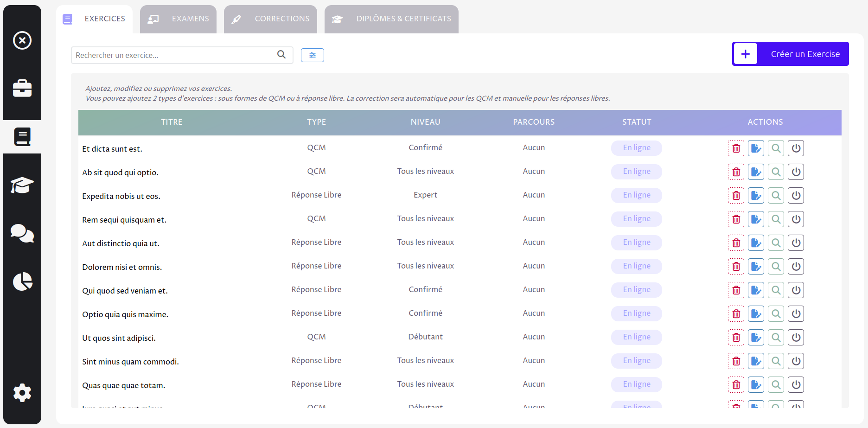This screenshot has width=868, height=428.
Task: Preview the exercise 'Rem sequi quisquam et.'
Action: 776,219
